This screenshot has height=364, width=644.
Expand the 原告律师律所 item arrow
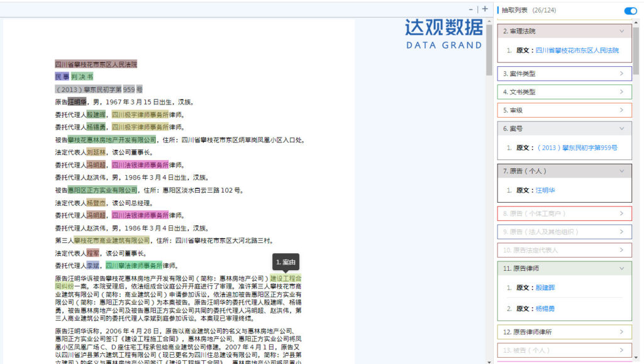coord(621,332)
